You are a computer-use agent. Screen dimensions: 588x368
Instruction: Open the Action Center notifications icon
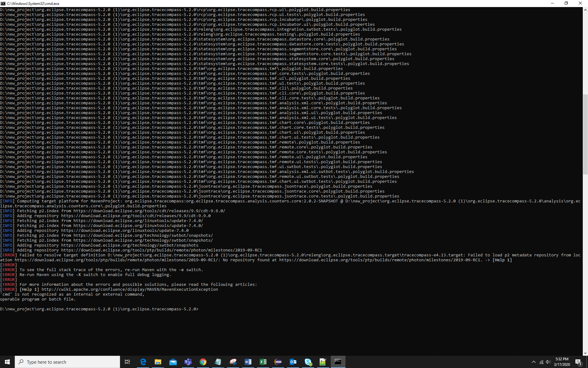579,362
